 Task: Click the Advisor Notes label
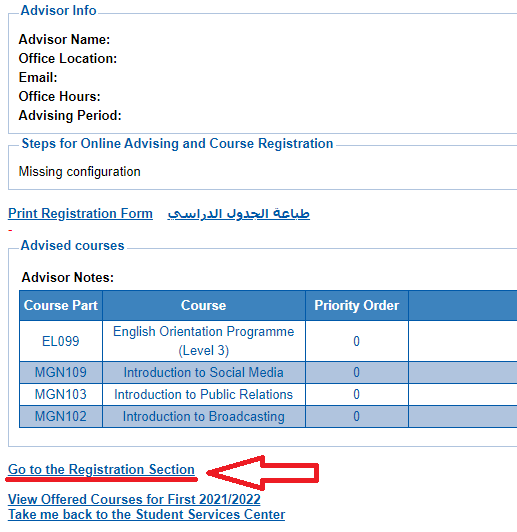(x=68, y=278)
